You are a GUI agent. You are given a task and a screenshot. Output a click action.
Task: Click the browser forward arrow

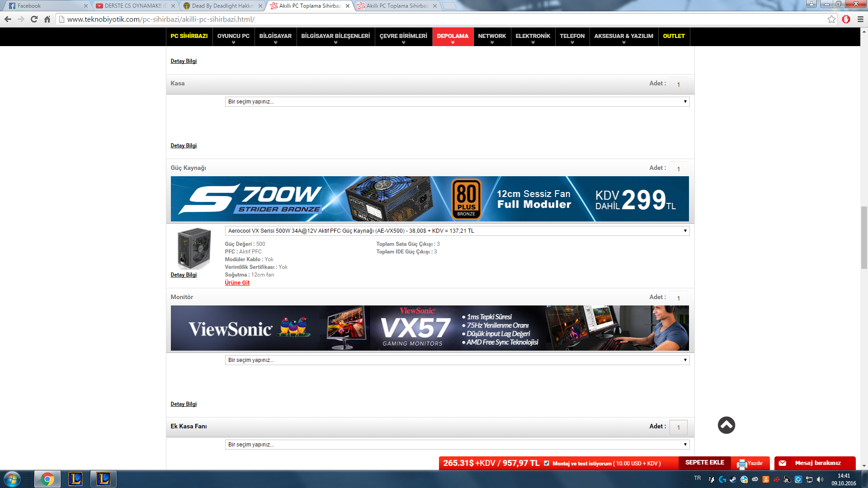21,19
